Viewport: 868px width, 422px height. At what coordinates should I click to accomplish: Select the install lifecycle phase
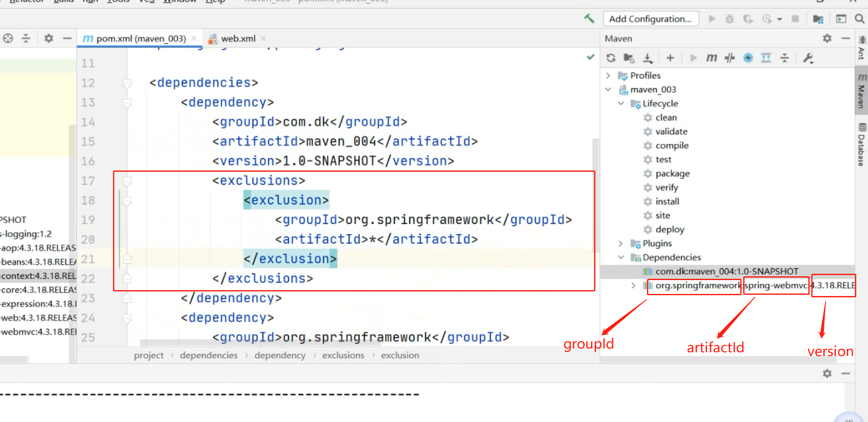point(667,202)
